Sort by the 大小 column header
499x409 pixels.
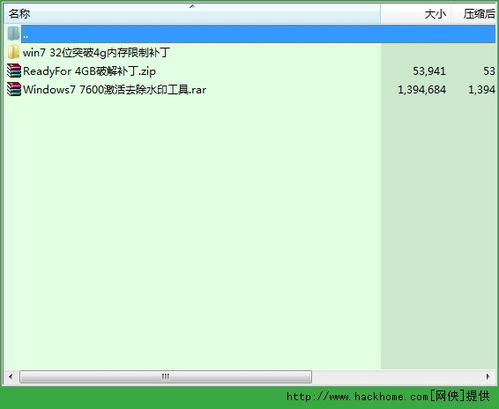pyautogui.click(x=416, y=14)
